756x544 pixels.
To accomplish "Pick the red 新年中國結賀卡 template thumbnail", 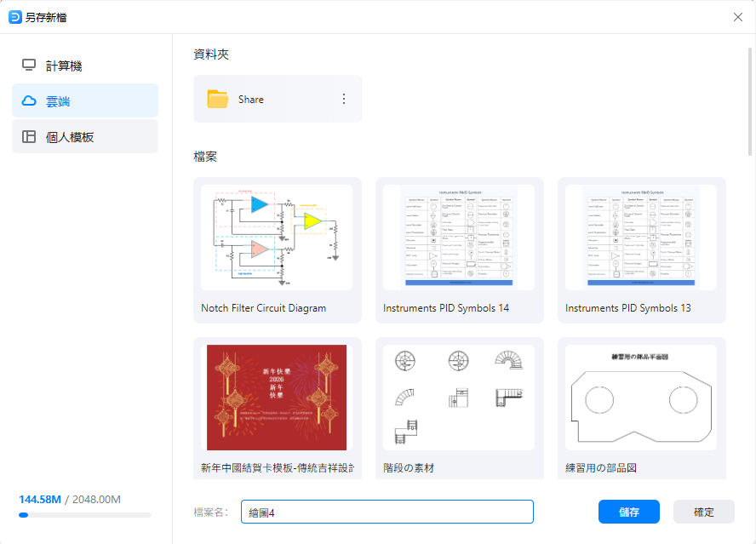I will (277, 397).
